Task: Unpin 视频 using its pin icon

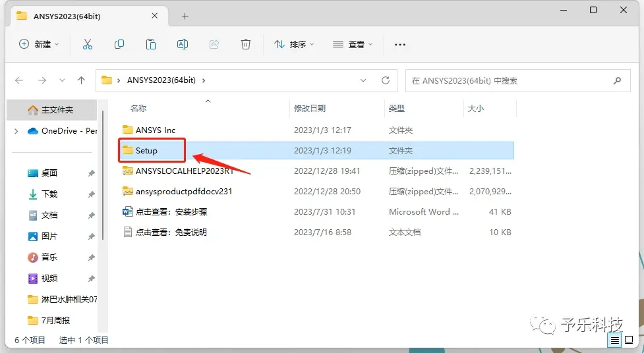Action: 91,279
